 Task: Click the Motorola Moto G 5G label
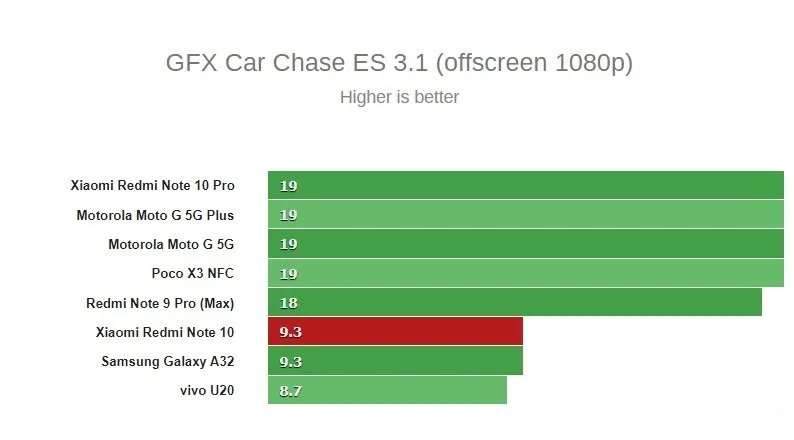[x=171, y=243]
